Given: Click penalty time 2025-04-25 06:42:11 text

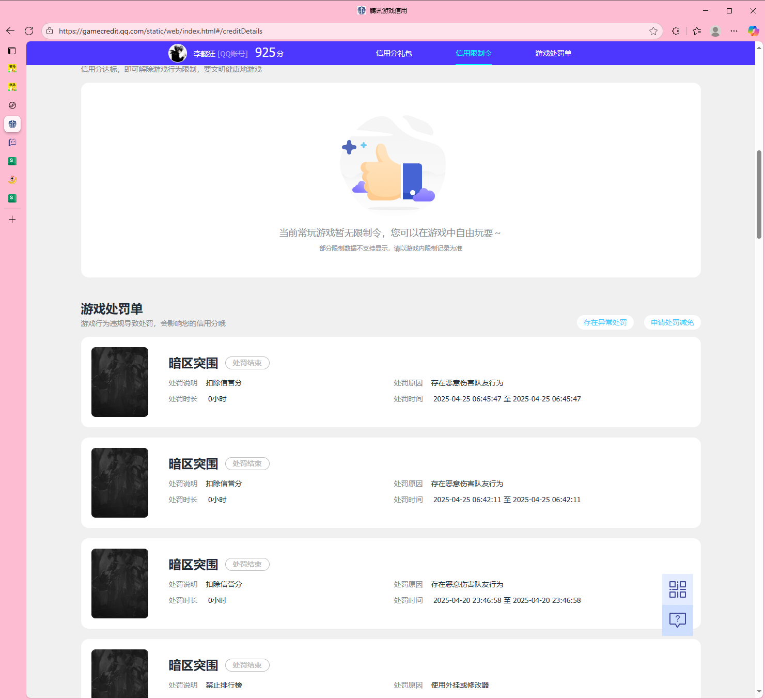Looking at the screenshot, I should click(x=507, y=500).
